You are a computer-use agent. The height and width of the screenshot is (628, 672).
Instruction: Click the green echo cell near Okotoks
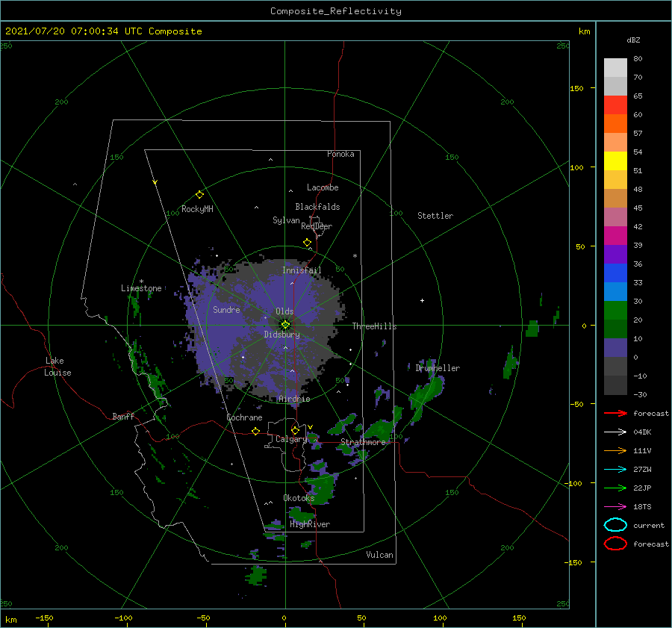321,488
